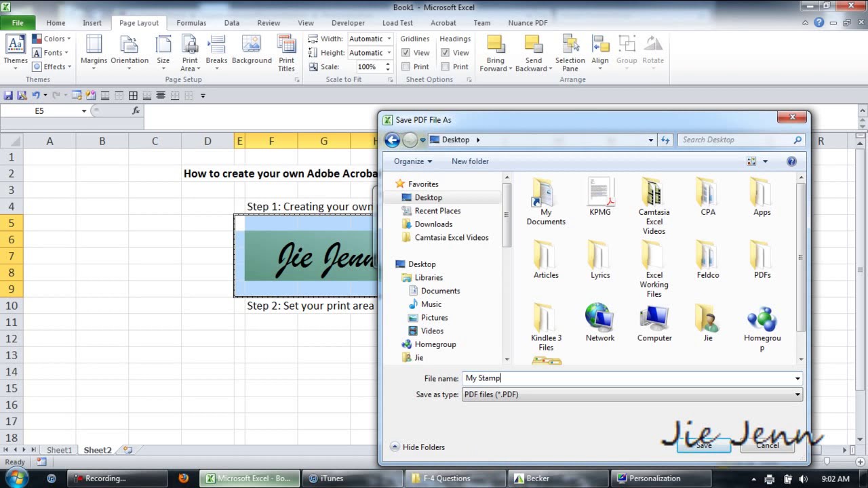Open the Organize menu in dialog
This screenshot has height=488, width=868.
[x=413, y=161]
